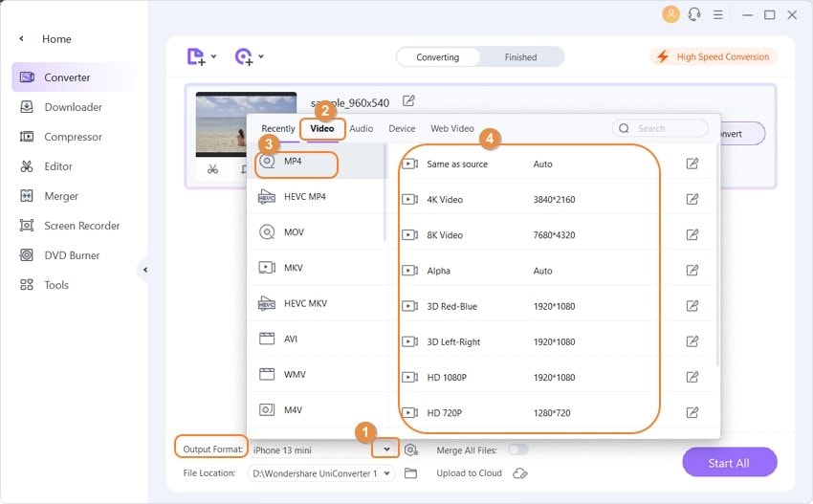Select AVI format

pos(317,339)
